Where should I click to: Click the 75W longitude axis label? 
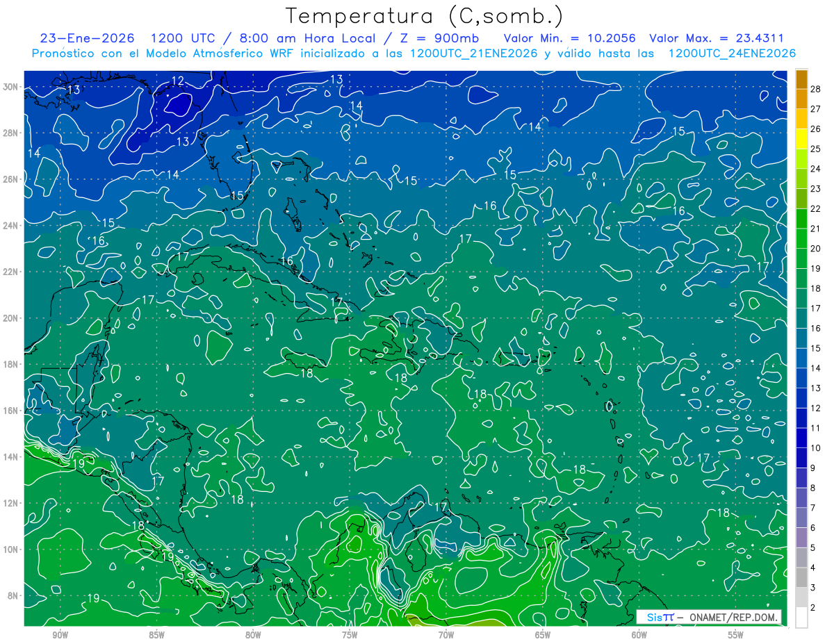coord(350,635)
